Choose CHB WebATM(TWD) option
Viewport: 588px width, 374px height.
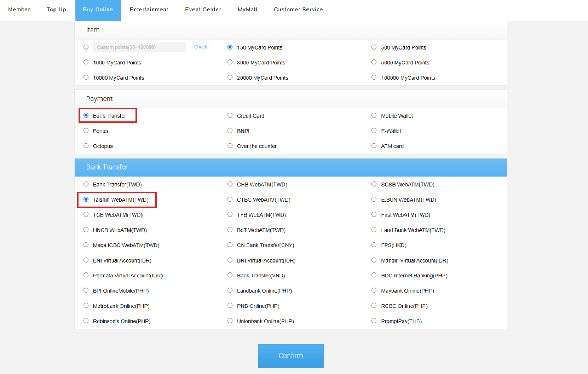(230, 184)
